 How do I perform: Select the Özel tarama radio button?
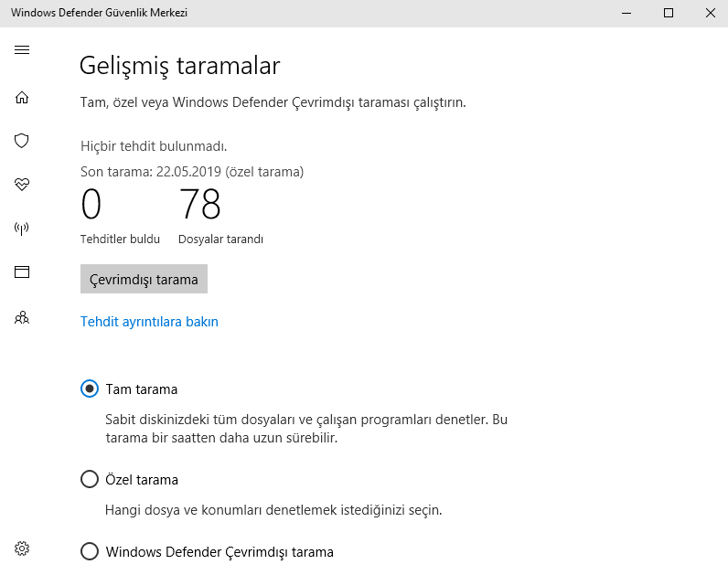click(90, 479)
